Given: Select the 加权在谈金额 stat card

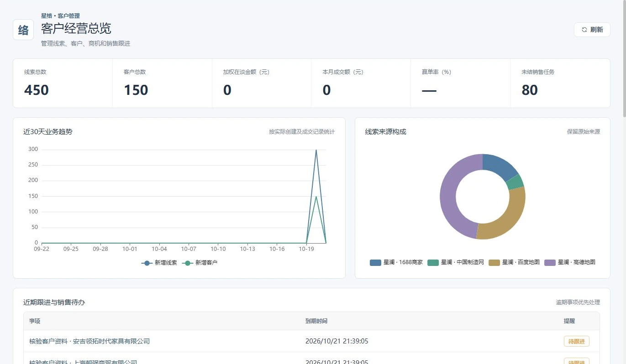Looking at the screenshot, I should 262,83.
